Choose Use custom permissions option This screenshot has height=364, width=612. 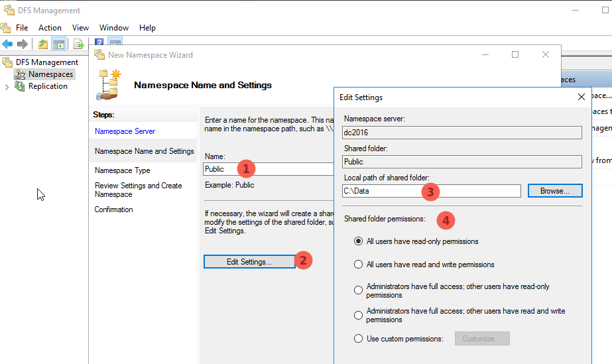tap(359, 339)
